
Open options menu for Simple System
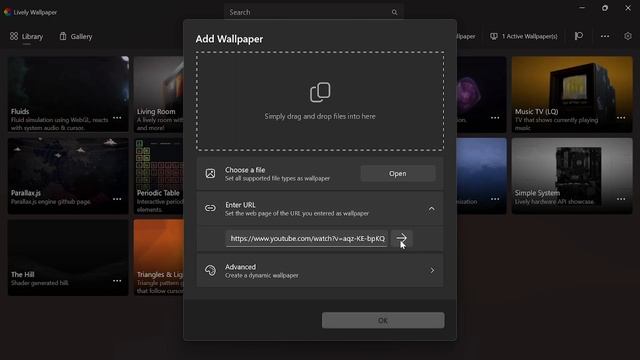pos(621,199)
